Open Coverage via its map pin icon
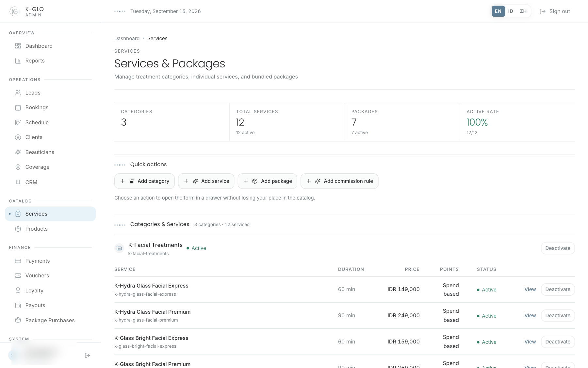Image resolution: width=588 pixels, height=368 pixels. (x=18, y=167)
